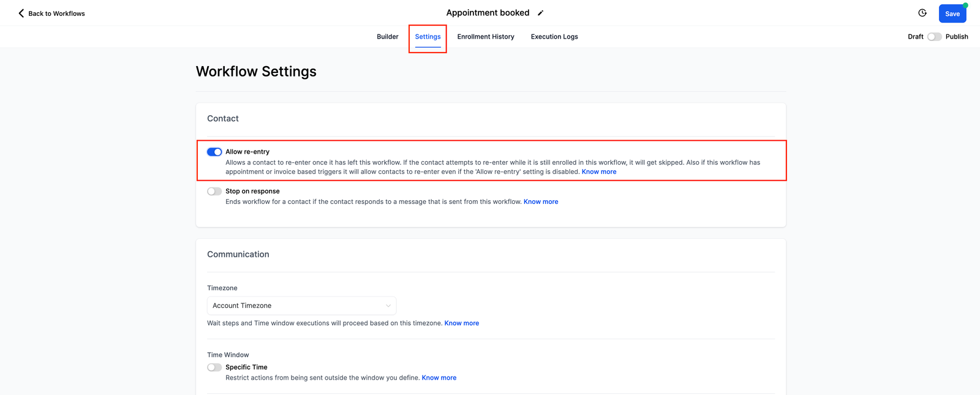Enable the Stop on response toggle
This screenshot has height=395, width=980.
tap(214, 191)
